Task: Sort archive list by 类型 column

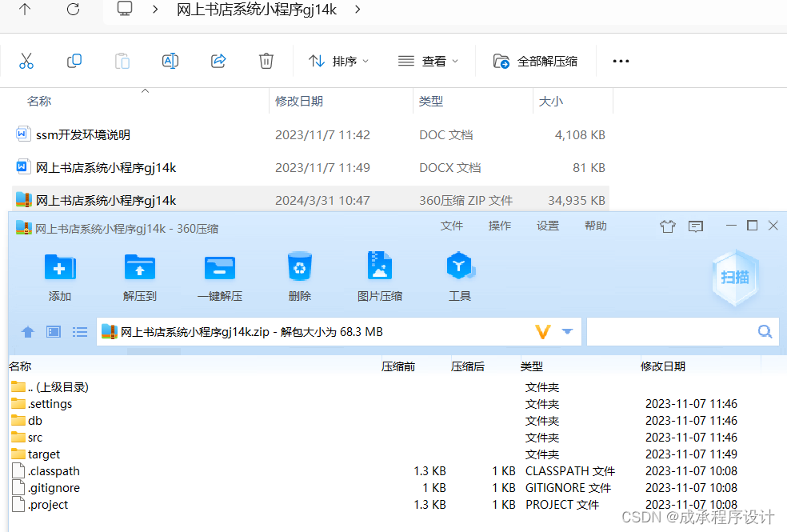Action: click(532, 366)
